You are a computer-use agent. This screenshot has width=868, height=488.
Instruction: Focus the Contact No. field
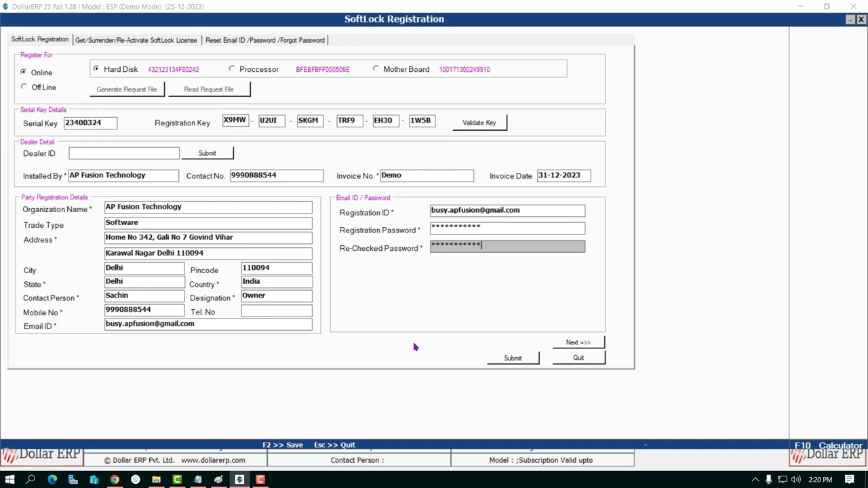(x=277, y=176)
